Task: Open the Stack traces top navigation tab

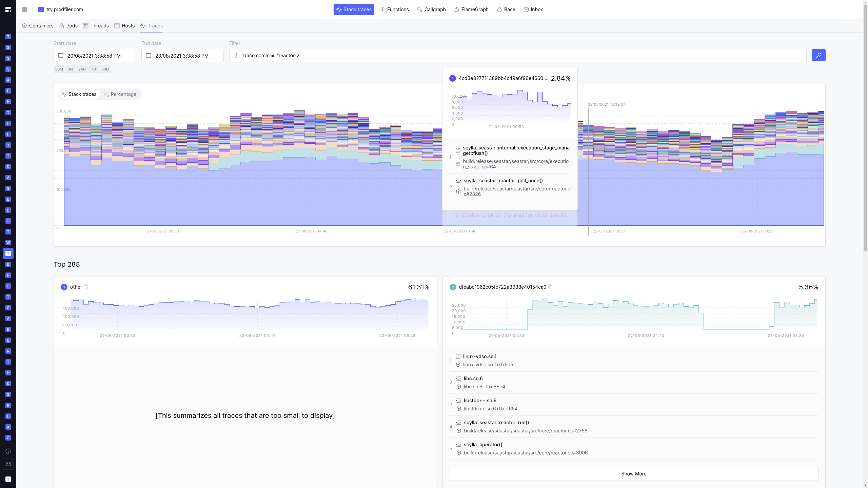Action: click(x=354, y=9)
